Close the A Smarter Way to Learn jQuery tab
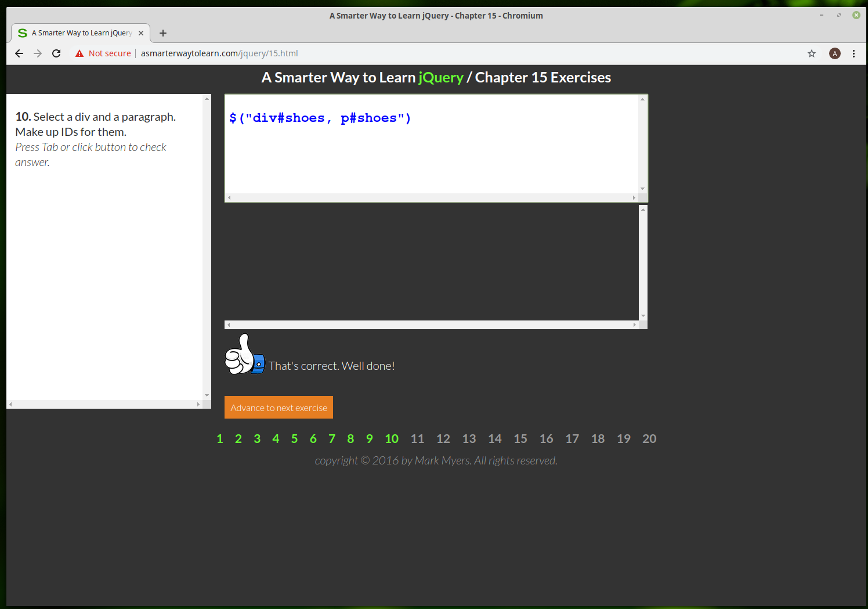This screenshot has height=609, width=868. coord(141,33)
